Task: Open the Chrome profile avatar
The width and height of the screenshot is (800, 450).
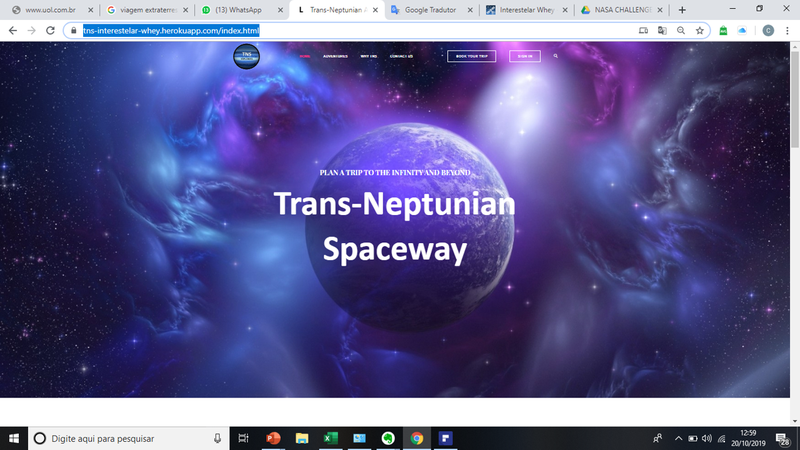Action: tap(768, 30)
